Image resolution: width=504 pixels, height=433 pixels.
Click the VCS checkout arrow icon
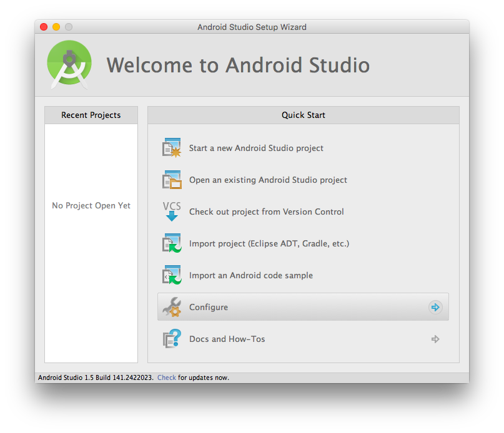(172, 212)
